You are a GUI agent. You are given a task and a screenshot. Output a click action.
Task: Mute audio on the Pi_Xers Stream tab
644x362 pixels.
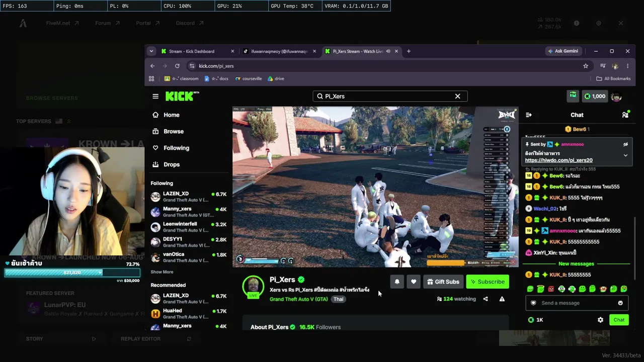[387, 51]
